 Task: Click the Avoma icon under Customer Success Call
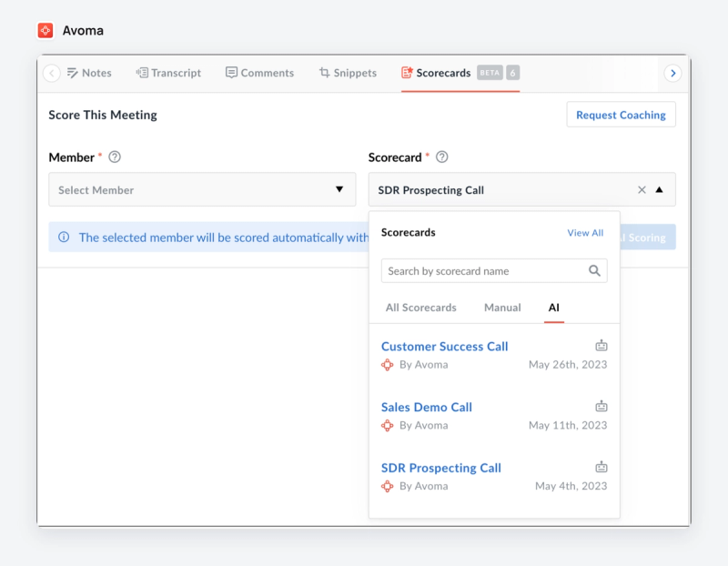point(388,365)
